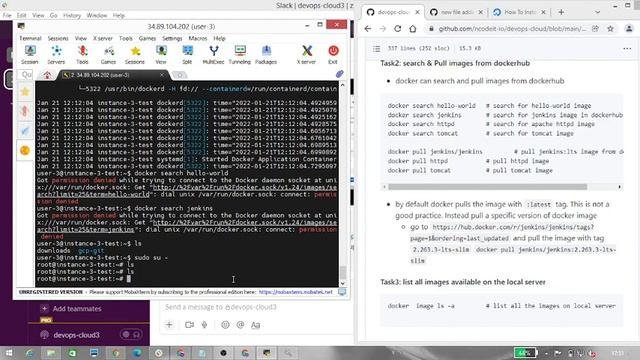Click the docker.sock URL for hello-world search
The width and height of the screenshot is (640, 360).
[187, 191]
